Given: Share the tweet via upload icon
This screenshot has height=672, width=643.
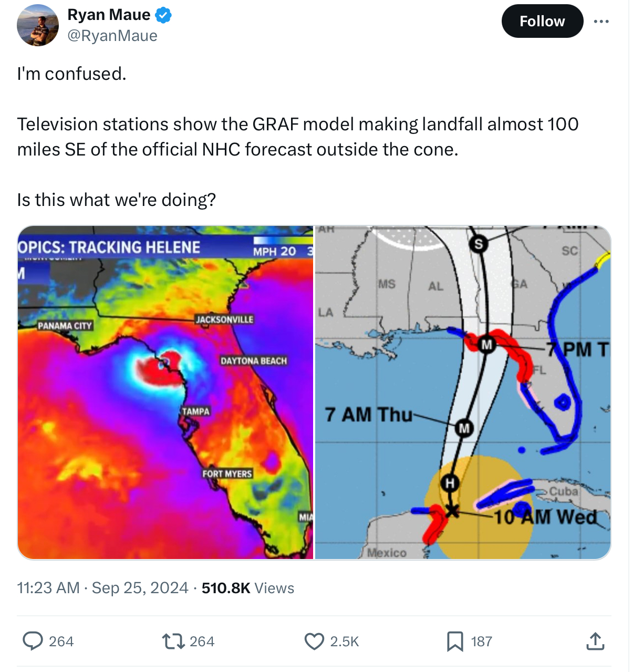Looking at the screenshot, I should (595, 641).
